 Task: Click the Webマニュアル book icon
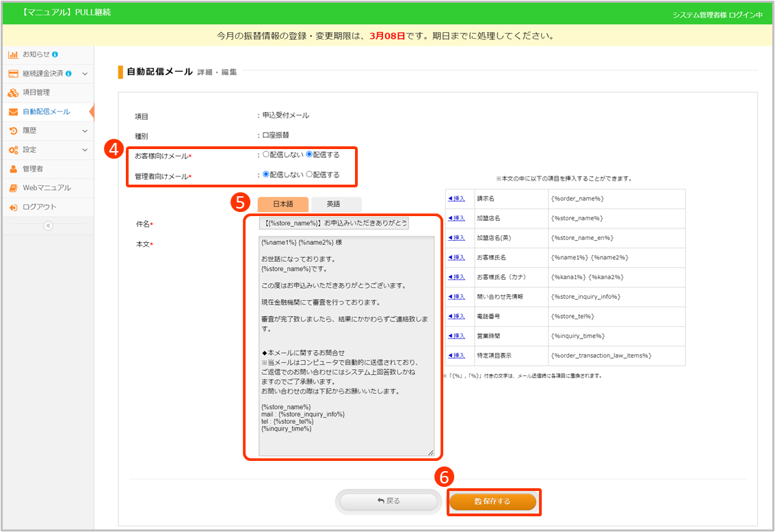[13, 188]
